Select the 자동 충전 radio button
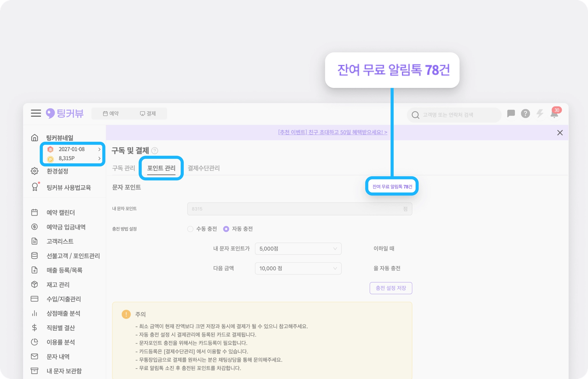The height and width of the screenshot is (379, 588). pyautogui.click(x=226, y=229)
